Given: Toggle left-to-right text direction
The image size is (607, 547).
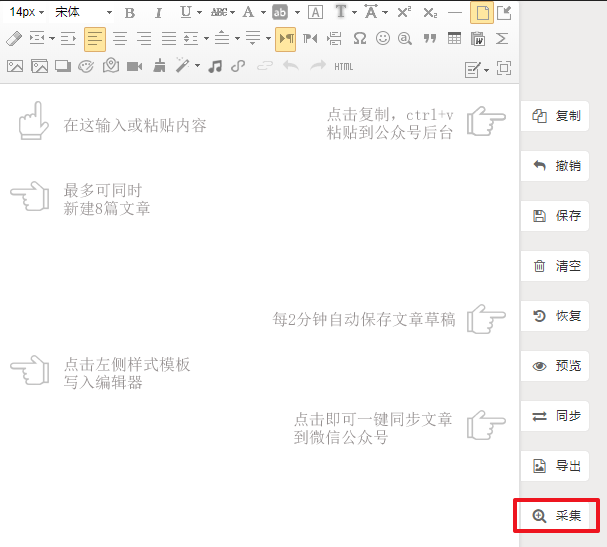Looking at the screenshot, I should click(286, 39).
